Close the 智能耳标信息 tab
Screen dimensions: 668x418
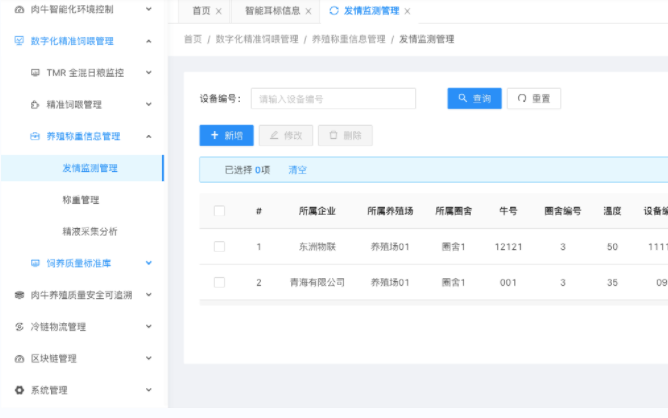pyautogui.click(x=308, y=11)
